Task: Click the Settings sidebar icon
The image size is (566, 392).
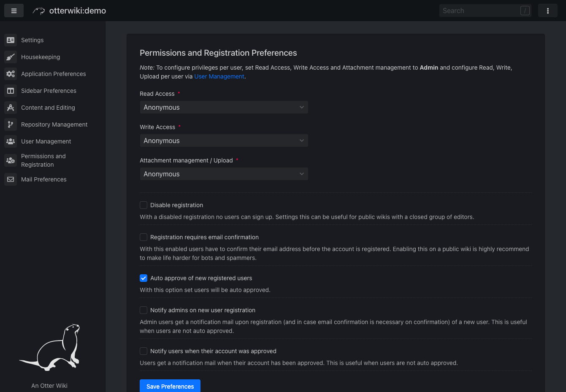Action: pyautogui.click(x=11, y=40)
